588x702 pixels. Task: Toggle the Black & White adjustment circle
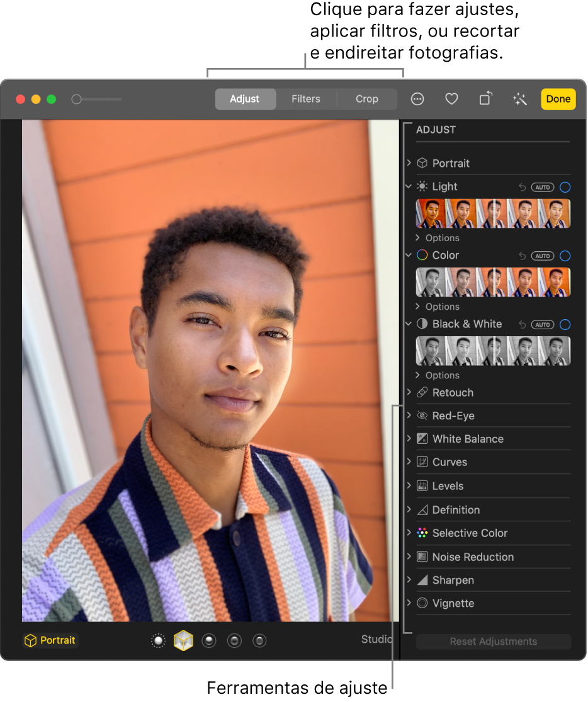[565, 325]
